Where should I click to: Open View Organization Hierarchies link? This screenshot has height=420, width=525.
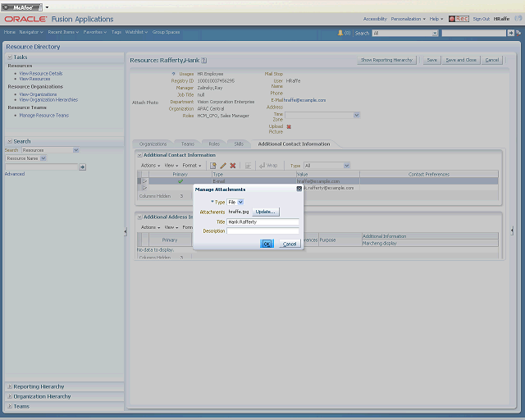coord(48,100)
